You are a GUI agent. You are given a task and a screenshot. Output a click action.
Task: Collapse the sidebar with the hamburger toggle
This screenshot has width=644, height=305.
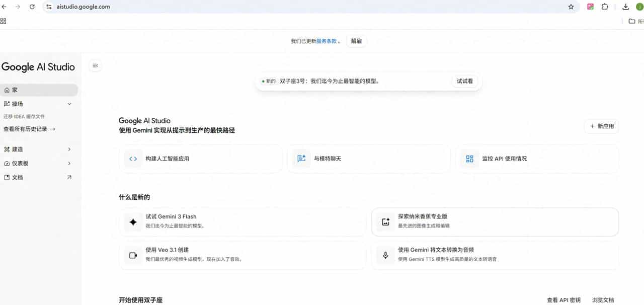click(95, 65)
